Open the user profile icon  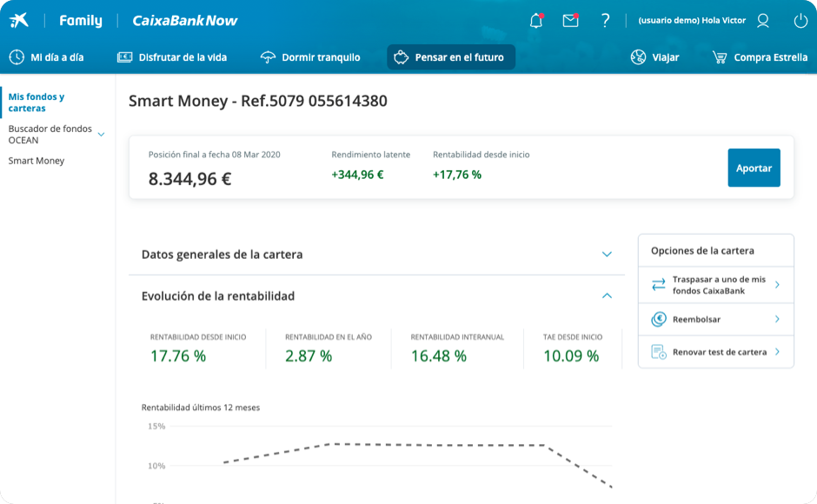pos(763,20)
